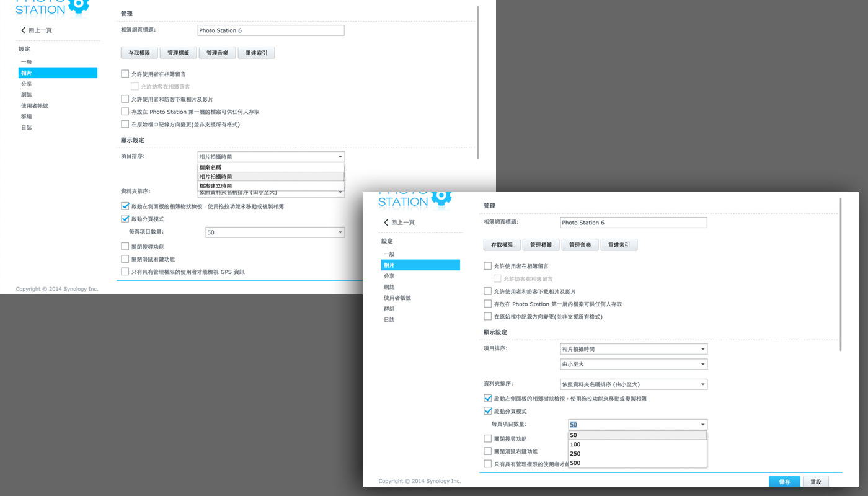This screenshot has width=868, height=496.
Task: Tick 允許使用者和訪客下載相片及影片 in the front window
Action: coord(487,291)
